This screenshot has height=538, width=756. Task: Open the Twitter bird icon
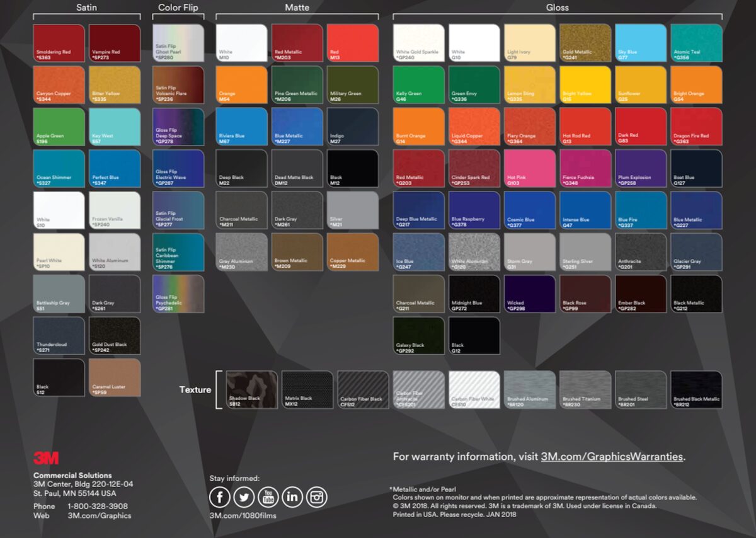point(244,497)
